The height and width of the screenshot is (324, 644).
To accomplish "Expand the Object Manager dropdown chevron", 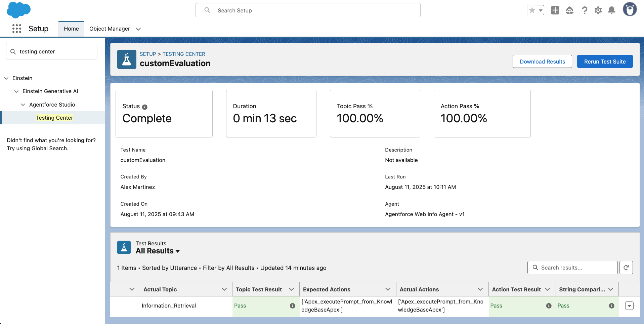I will click(138, 29).
